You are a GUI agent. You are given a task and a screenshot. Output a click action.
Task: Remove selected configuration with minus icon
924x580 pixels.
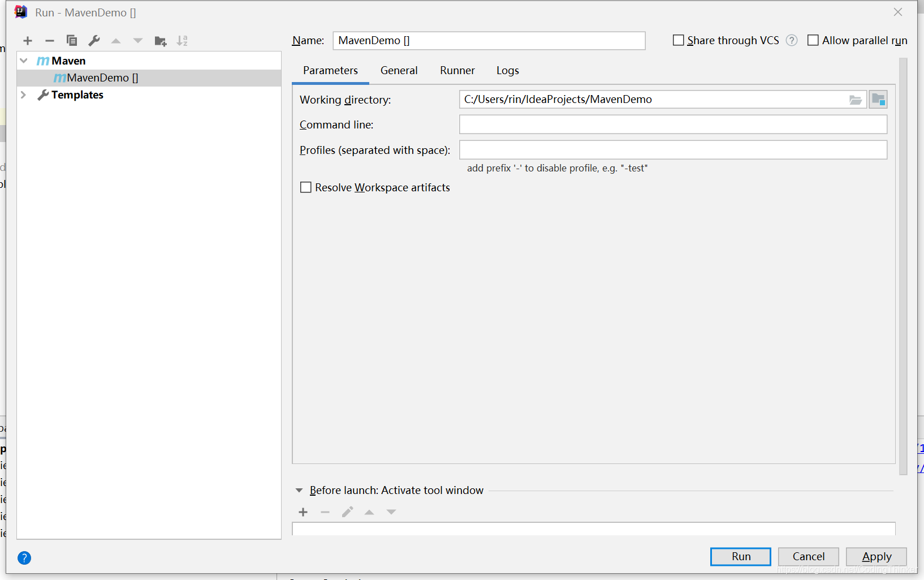click(50, 41)
